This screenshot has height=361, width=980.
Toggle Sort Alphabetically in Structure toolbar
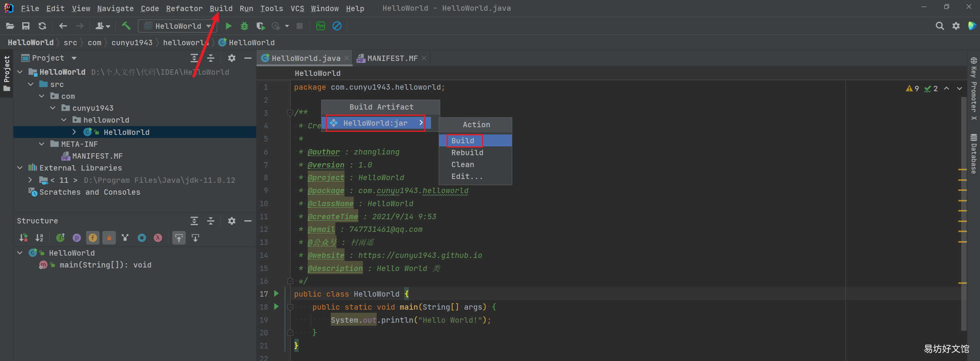pos(39,238)
